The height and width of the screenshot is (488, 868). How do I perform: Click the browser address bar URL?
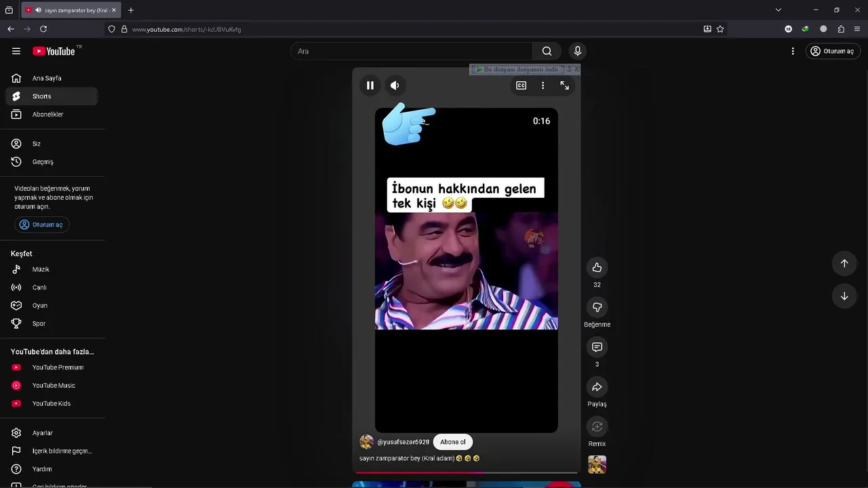186,29
